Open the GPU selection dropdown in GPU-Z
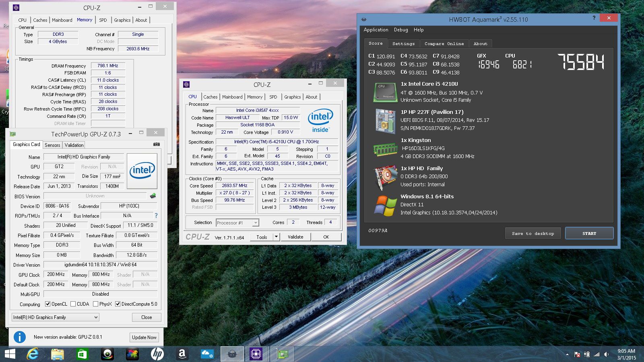Viewport: 644px width, 362px height. 56,317
